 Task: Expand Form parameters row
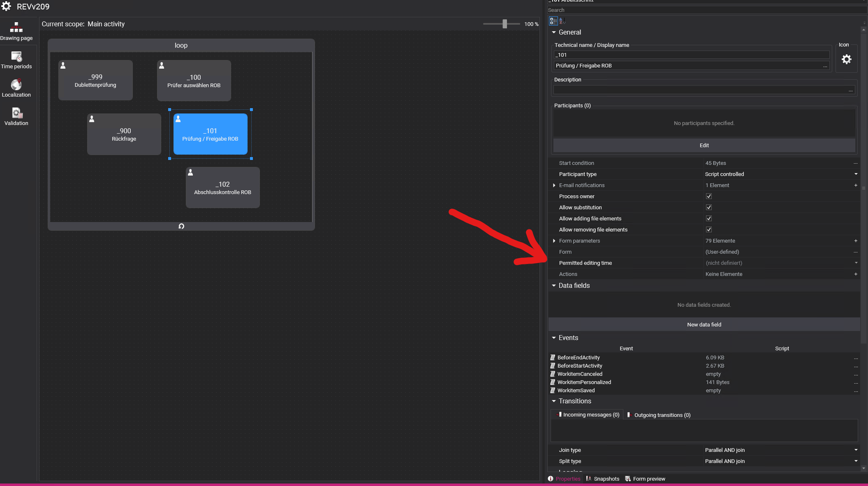click(554, 241)
